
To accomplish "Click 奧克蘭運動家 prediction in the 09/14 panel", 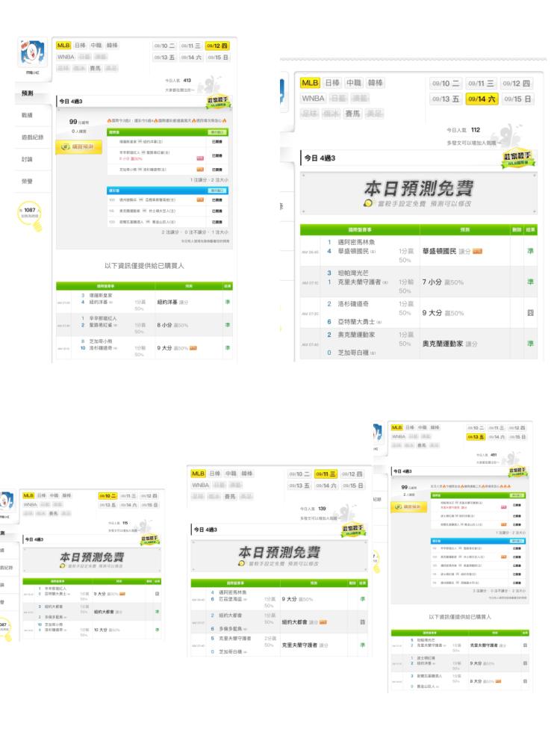I will (442, 344).
